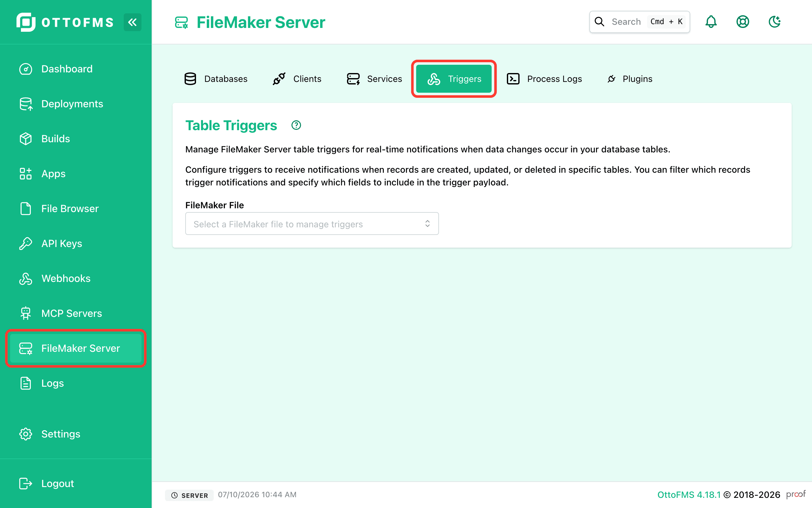Image resolution: width=812 pixels, height=508 pixels.
Task: Click the Search field in the header
Action: pos(639,22)
